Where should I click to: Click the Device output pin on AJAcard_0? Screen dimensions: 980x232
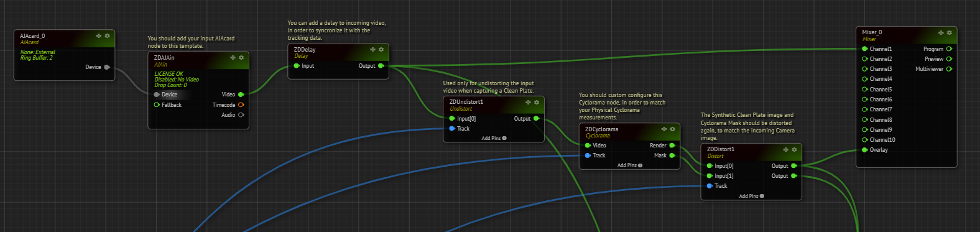point(107,67)
